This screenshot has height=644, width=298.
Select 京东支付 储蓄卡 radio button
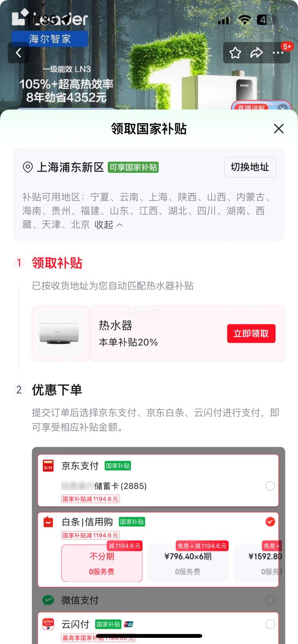click(x=270, y=486)
